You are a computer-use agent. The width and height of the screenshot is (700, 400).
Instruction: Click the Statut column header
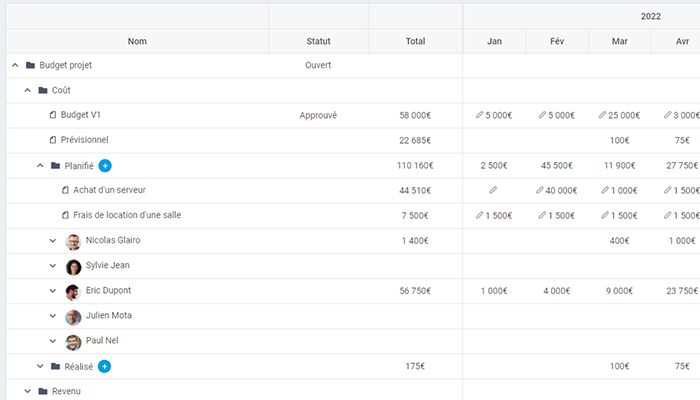point(318,41)
